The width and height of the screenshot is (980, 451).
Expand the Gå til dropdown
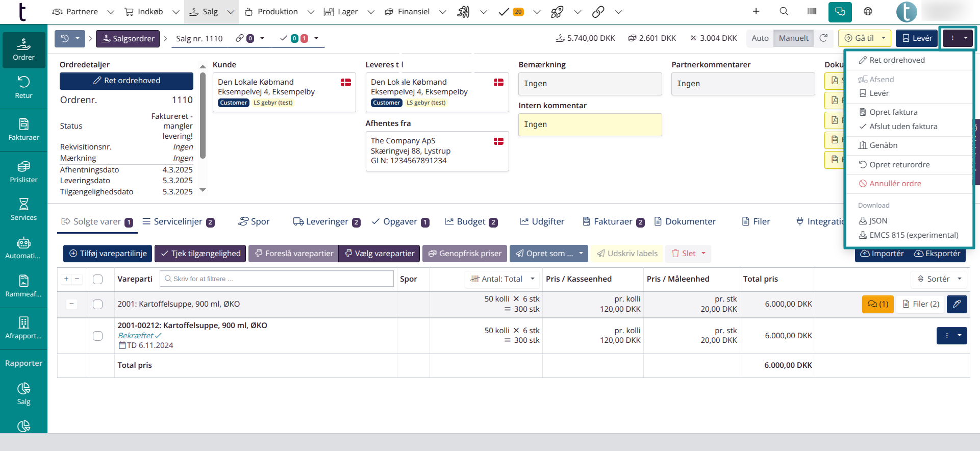click(x=884, y=38)
